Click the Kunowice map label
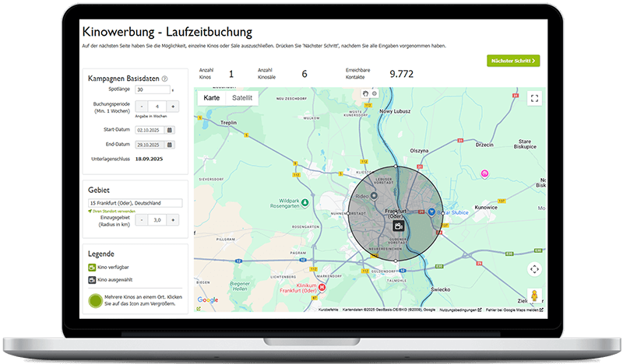This screenshot has width=623, height=364. tap(486, 207)
